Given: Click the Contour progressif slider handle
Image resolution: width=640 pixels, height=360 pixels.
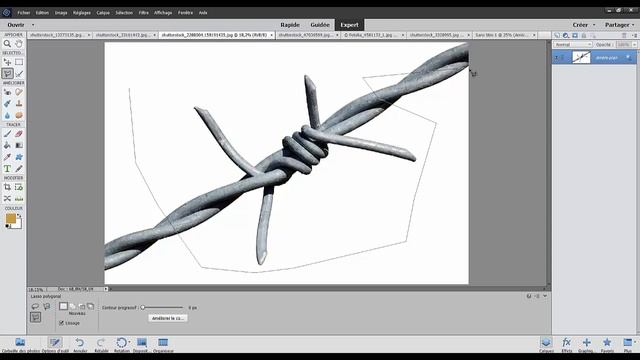Looking at the screenshot, I should click(143, 307).
